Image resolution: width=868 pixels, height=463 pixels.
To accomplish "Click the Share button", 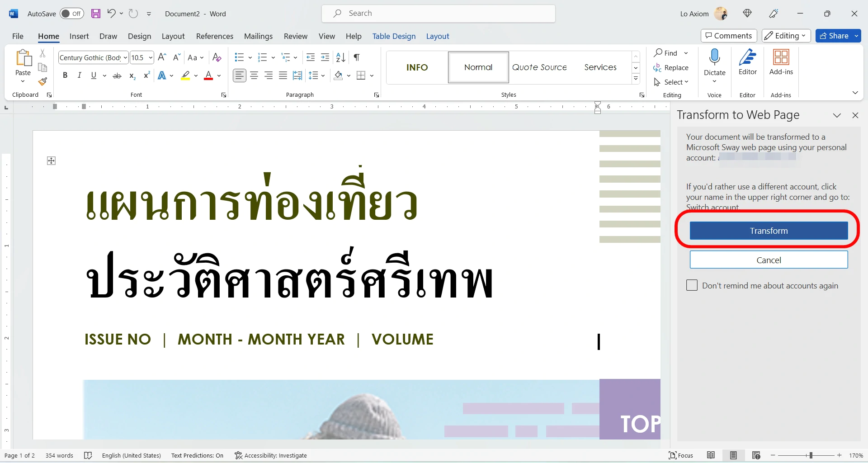I will pyautogui.click(x=834, y=36).
